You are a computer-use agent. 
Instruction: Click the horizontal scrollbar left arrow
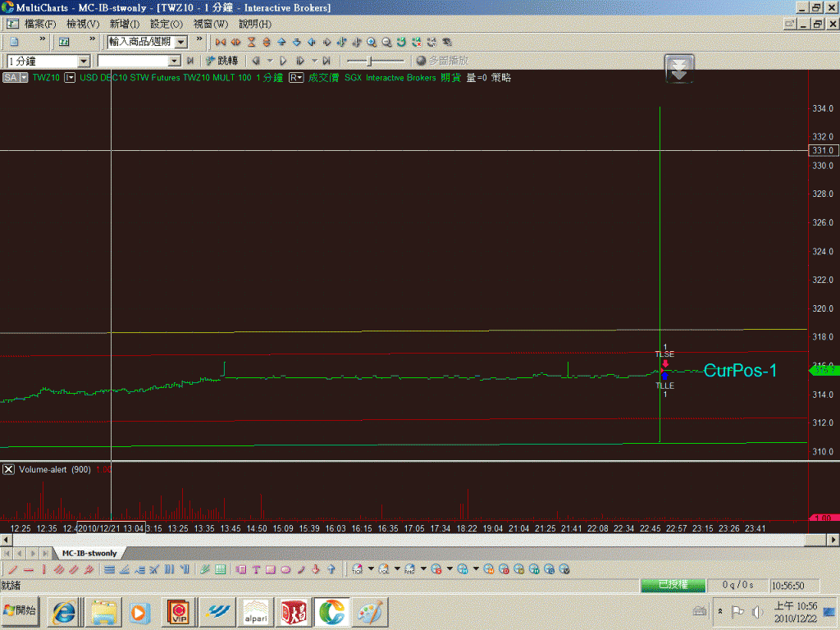click(6, 540)
